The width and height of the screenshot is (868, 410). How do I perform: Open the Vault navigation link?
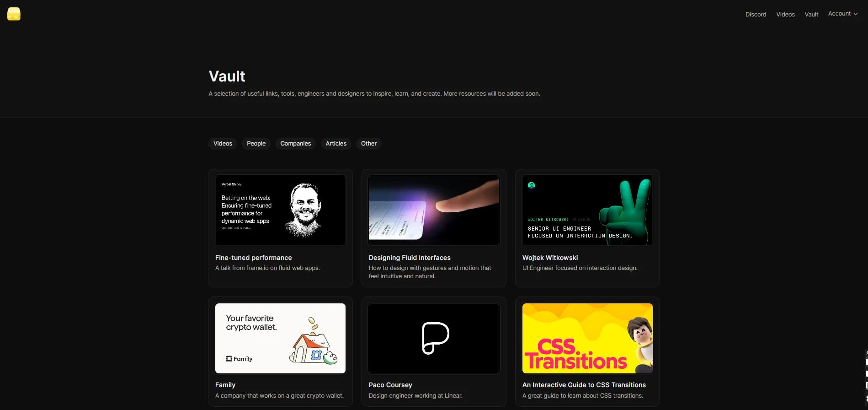pos(811,14)
